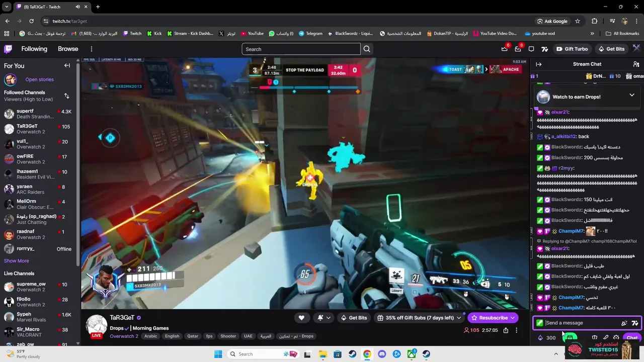Open Chrome tab search dropdown
Image resolution: width=644 pixels, height=362 pixels.
(x=7, y=7)
